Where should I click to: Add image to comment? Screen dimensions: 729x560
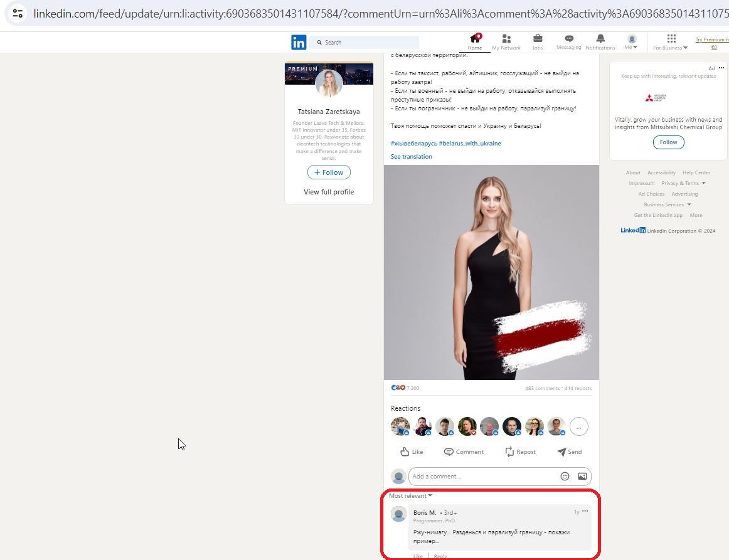point(582,477)
